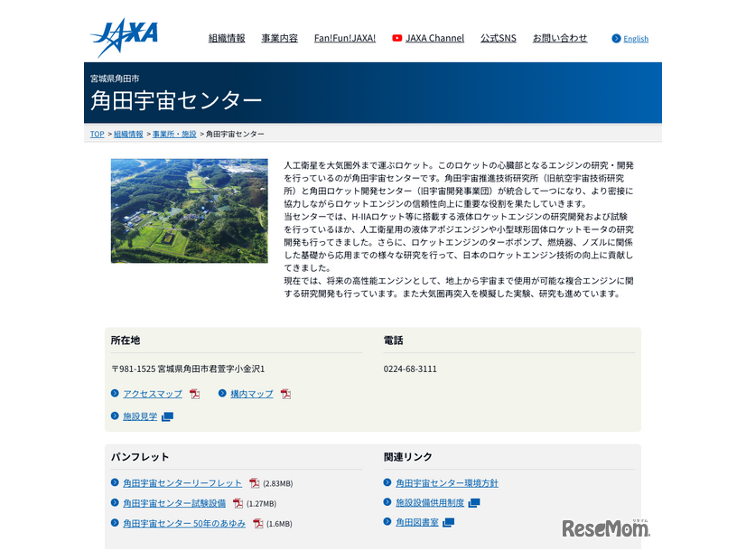Click arrow bullet before 角田図書室
This screenshot has height=560, width=746.
click(387, 522)
